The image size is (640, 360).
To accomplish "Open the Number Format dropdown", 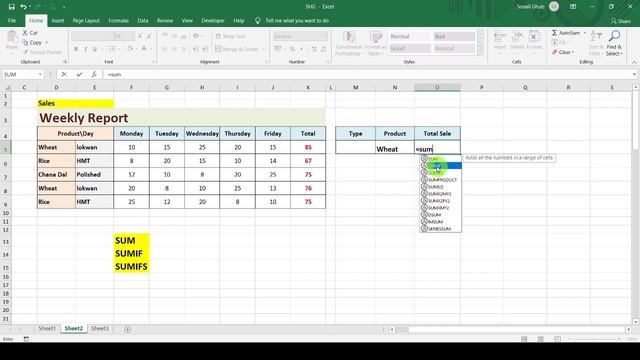I will point(325,36).
